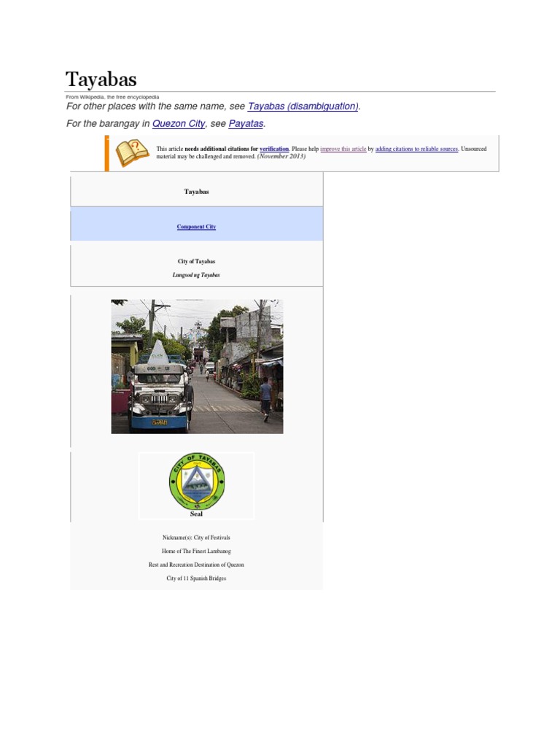Click the '(November 2013)' date text
Screen dimensions: 560x747
click(x=281, y=156)
